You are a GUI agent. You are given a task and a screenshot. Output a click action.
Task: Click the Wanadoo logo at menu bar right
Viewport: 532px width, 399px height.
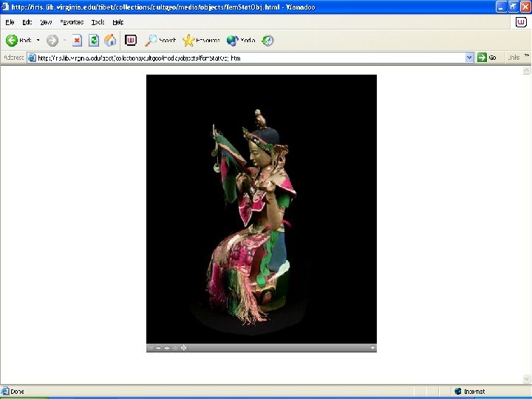tap(521, 22)
